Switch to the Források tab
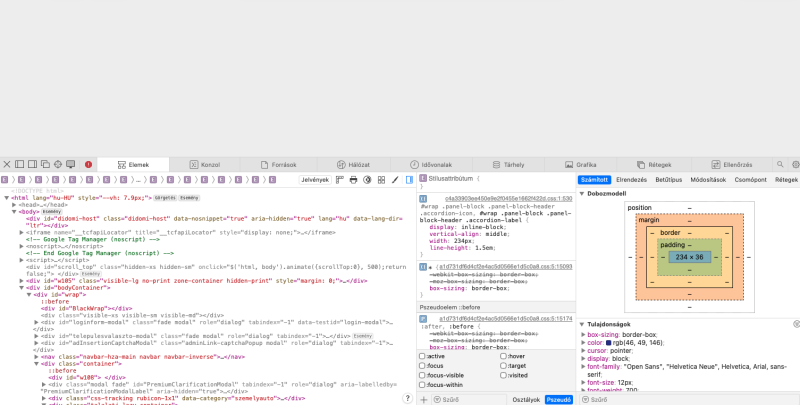Viewport: 800px width, 405px height. (279, 165)
